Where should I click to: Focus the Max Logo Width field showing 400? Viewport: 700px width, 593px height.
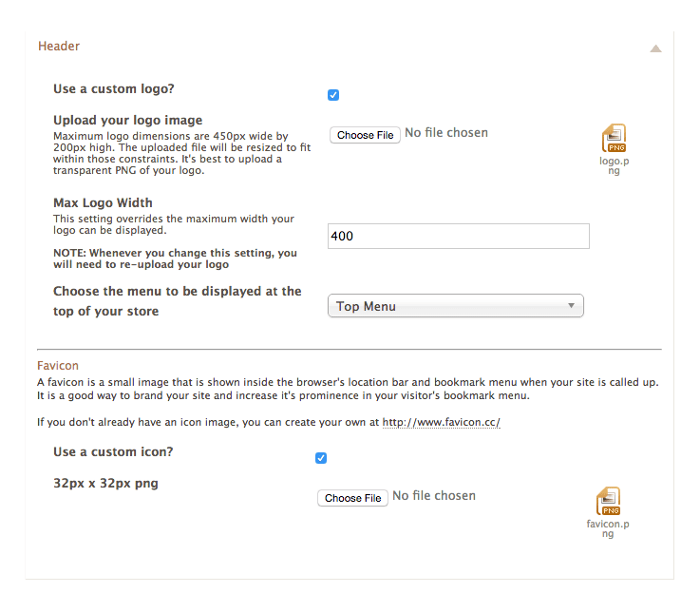click(x=458, y=236)
